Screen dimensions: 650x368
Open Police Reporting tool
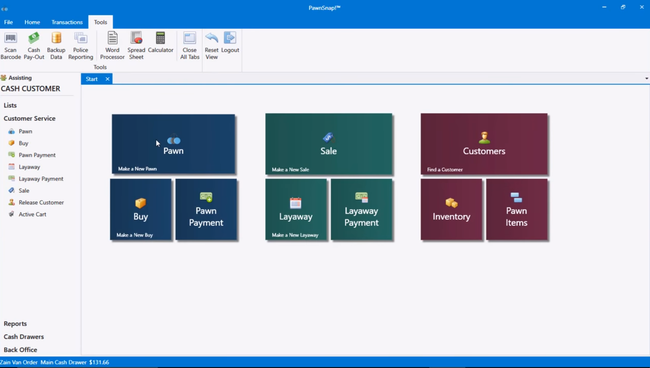click(x=80, y=46)
